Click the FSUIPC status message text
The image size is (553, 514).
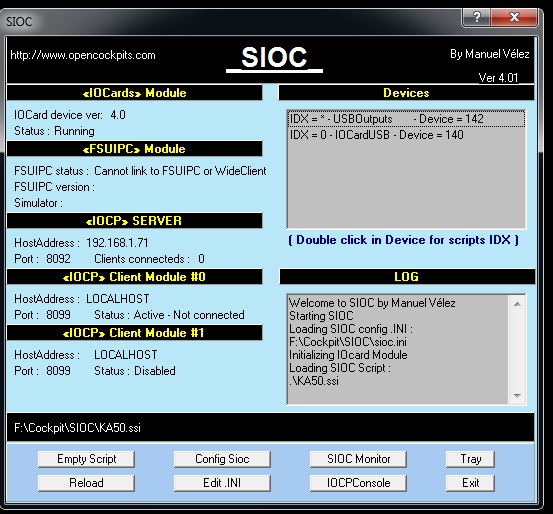pos(180,171)
